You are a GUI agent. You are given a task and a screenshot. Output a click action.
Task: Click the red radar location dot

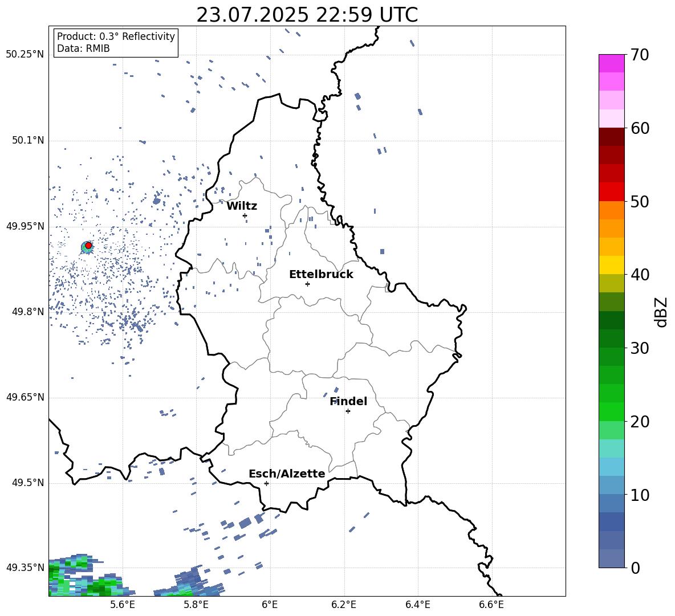point(88,246)
